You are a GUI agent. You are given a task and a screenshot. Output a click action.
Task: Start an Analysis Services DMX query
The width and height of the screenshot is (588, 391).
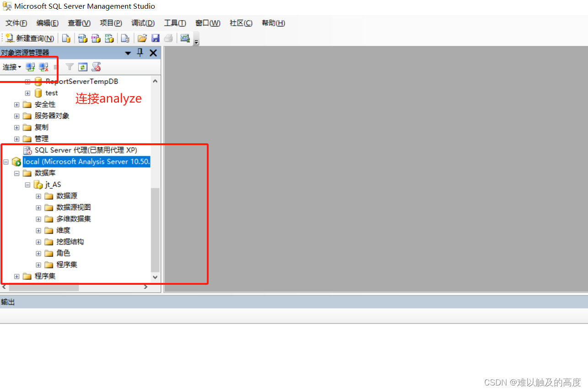pyautogui.click(x=96, y=38)
